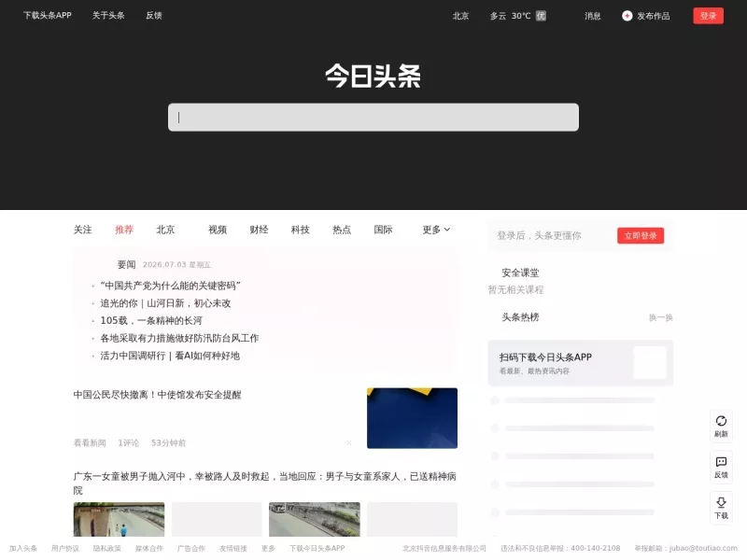
Task: Open the feedback chat icon on right
Action: click(721, 462)
